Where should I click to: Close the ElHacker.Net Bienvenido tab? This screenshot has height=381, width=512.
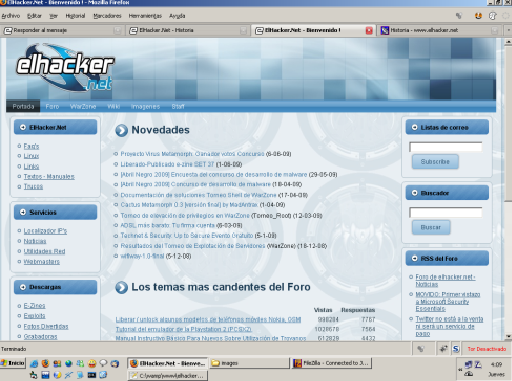(x=369, y=31)
